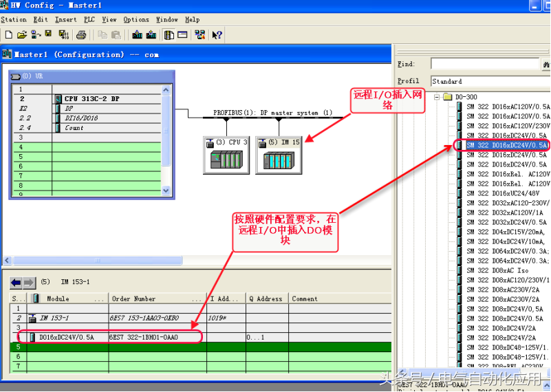Select CPU 313C-2 DP row in rack

pyautogui.click(x=91, y=99)
